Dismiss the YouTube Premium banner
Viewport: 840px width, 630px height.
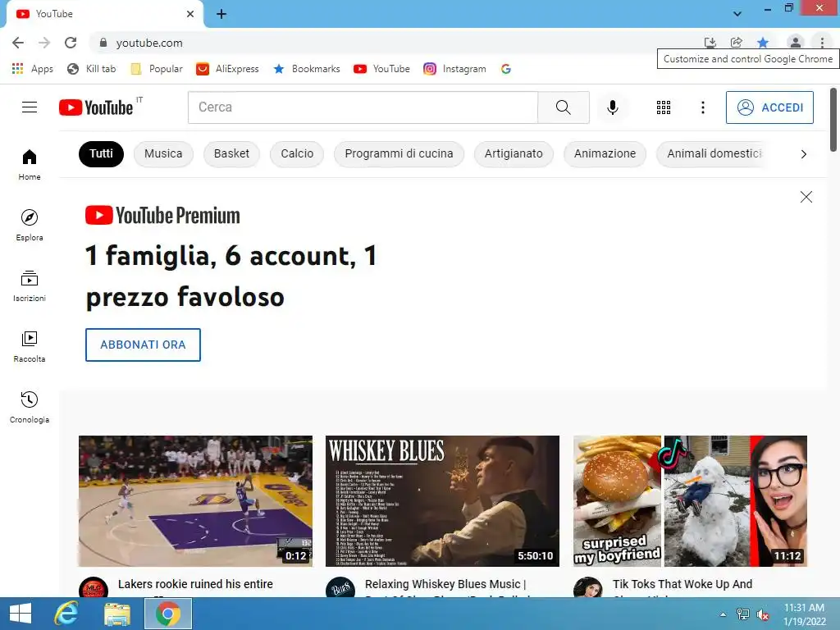pyautogui.click(x=806, y=197)
